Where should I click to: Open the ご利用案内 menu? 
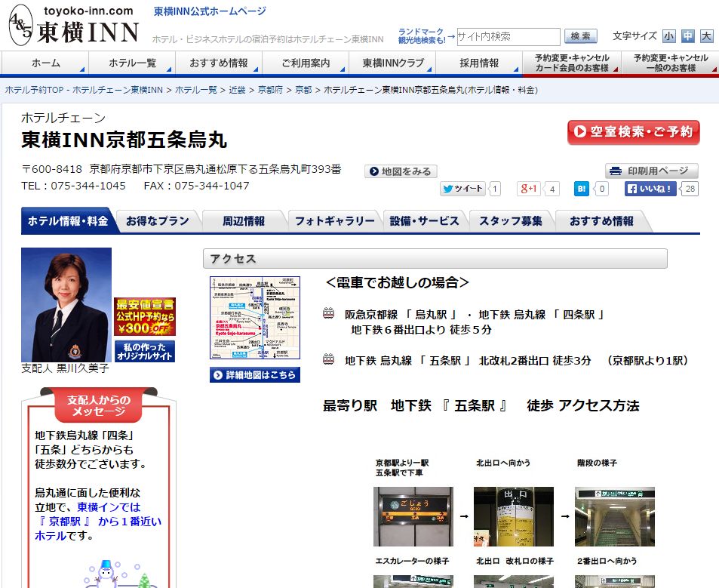click(306, 63)
